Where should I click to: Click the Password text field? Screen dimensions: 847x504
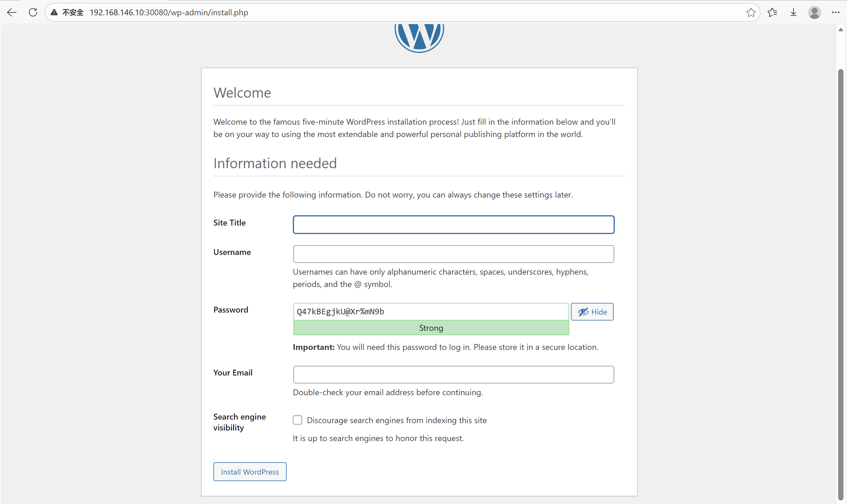(431, 312)
